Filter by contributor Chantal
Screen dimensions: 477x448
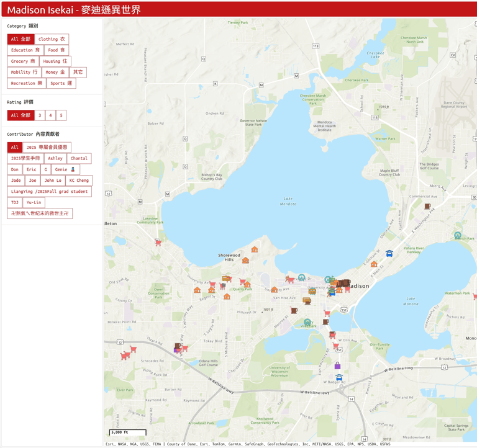79,158
